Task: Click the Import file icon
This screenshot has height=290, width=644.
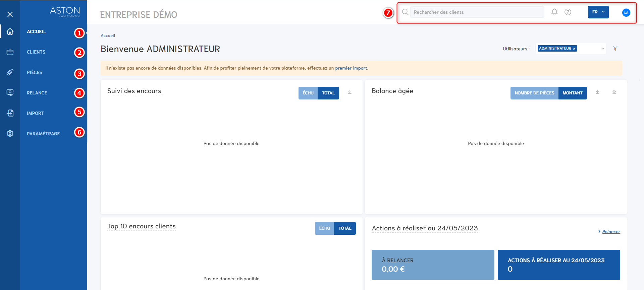Action: (x=10, y=113)
